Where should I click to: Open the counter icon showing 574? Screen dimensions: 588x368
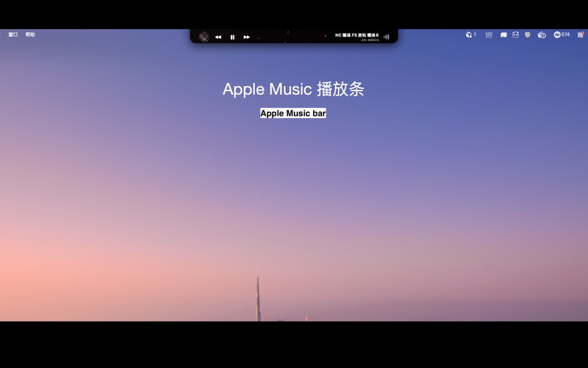coord(560,35)
